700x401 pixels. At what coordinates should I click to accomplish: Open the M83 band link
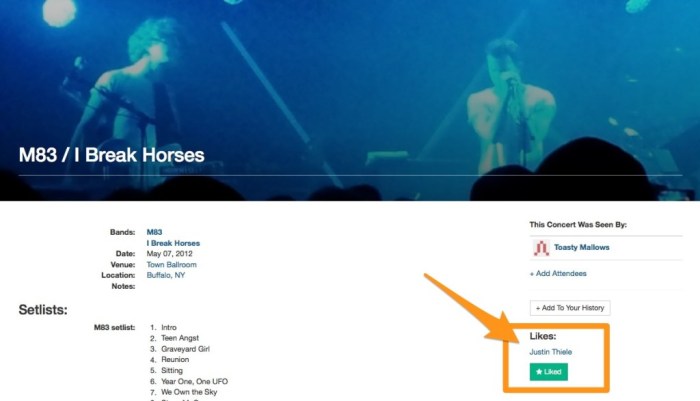click(x=154, y=232)
